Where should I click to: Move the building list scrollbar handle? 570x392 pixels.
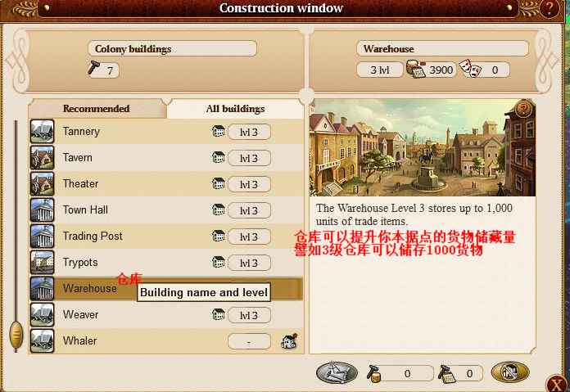coord(16,336)
